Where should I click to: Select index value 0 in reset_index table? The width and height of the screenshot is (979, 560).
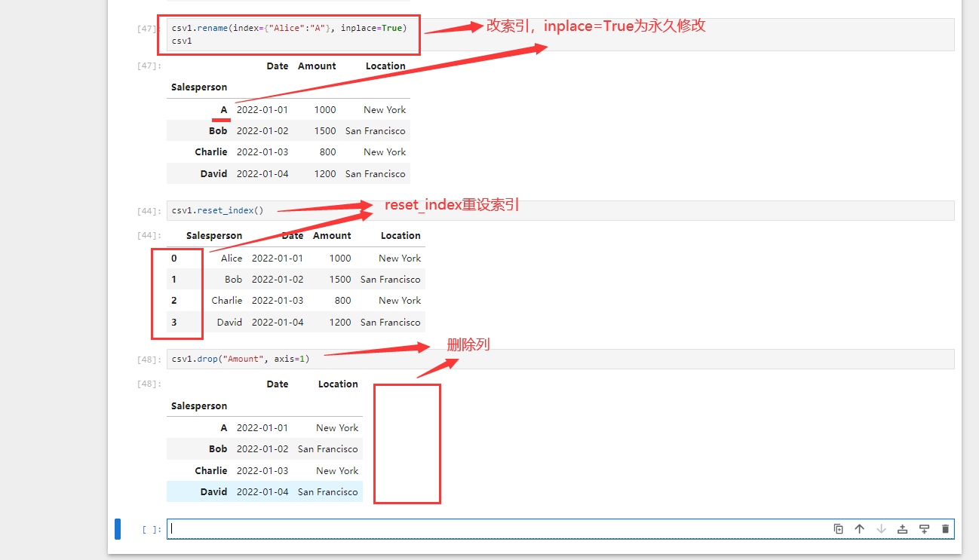(x=174, y=258)
